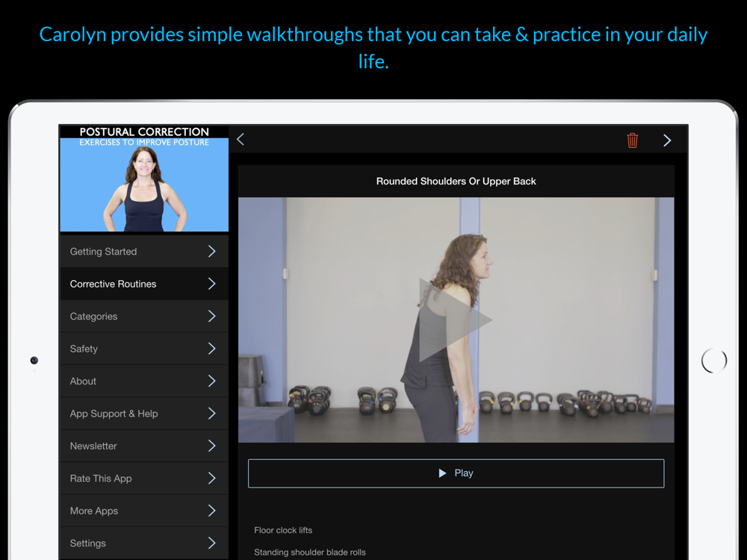747x560 pixels.
Task: Open the Safety section
Action: tap(144, 349)
